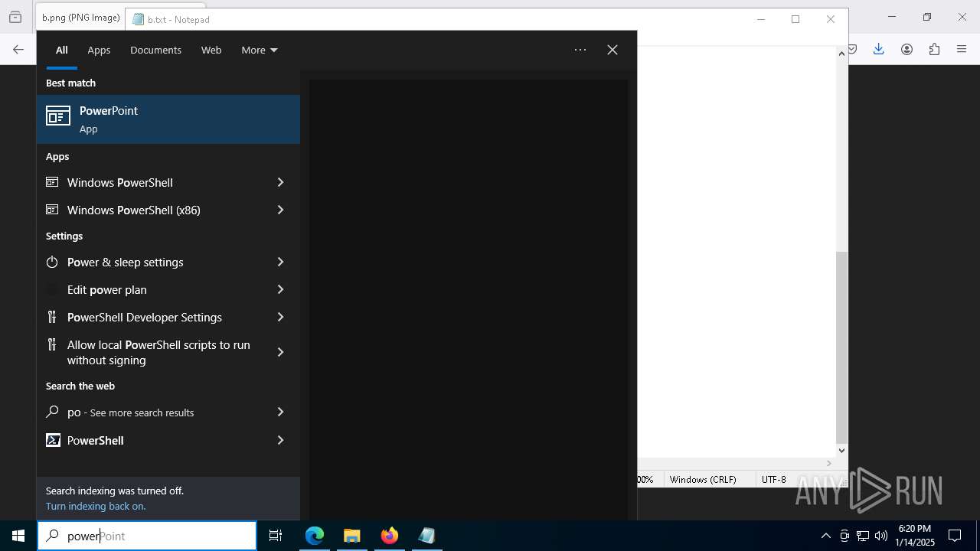Click UTF-8 encoding status entry
This screenshot has width=980, height=551.
774,479
